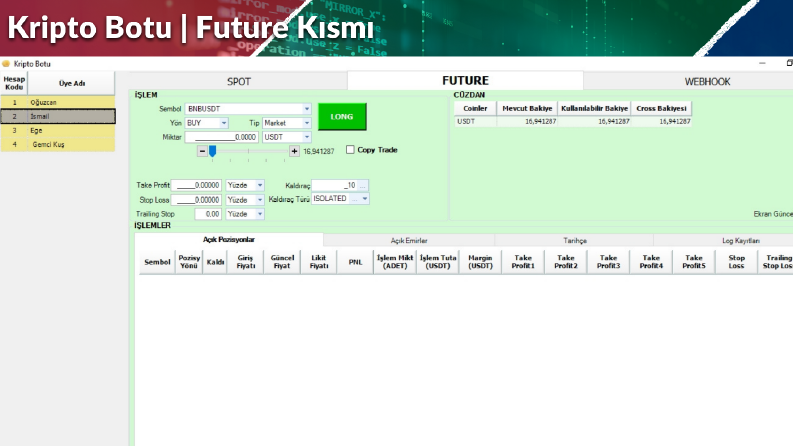793x446 pixels.
Task: Open the Açık Emirler tab
Action: point(409,241)
